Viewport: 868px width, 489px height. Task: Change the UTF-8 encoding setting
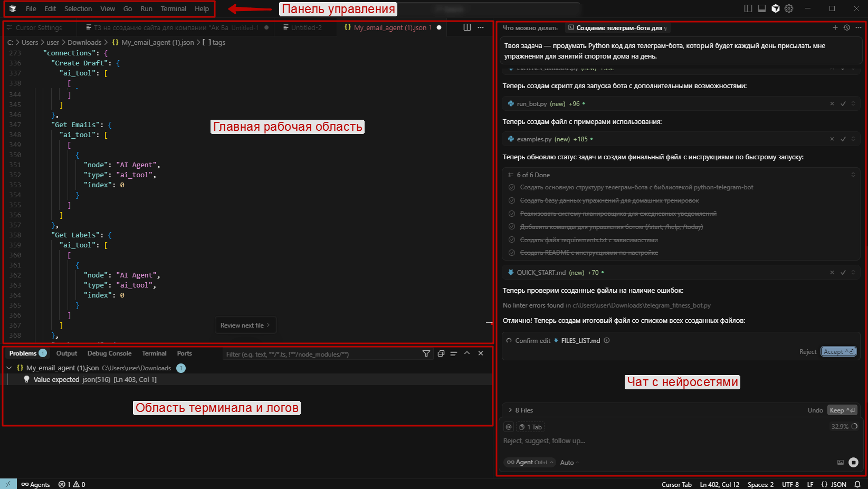point(790,484)
